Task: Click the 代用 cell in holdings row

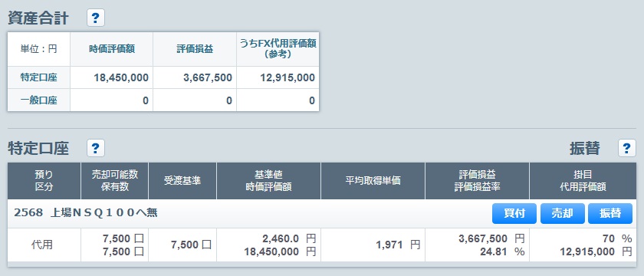Action: point(42,245)
